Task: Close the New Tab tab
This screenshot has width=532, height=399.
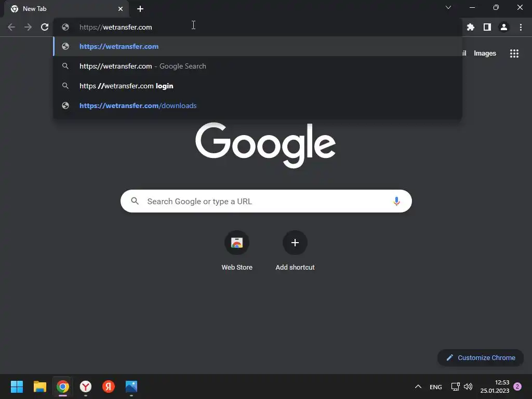Action: [x=121, y=9]
